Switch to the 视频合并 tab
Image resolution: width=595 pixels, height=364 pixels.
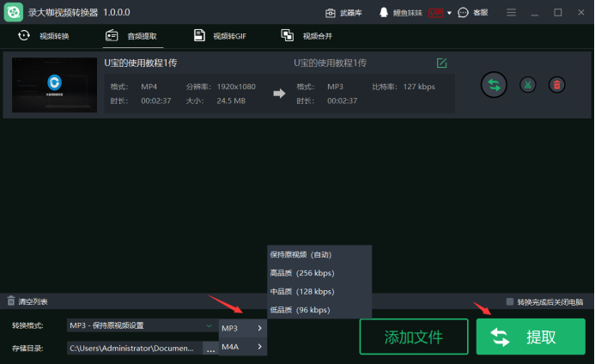pos(307,36)
